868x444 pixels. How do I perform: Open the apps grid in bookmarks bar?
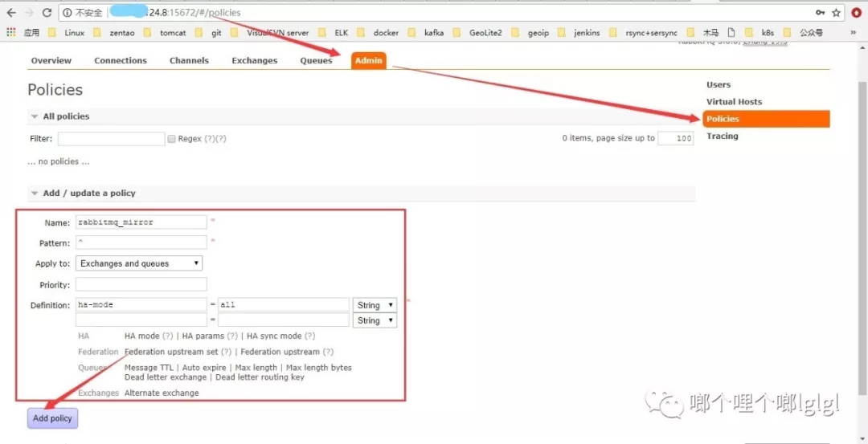pyautogui.click(x=11, y=33)
